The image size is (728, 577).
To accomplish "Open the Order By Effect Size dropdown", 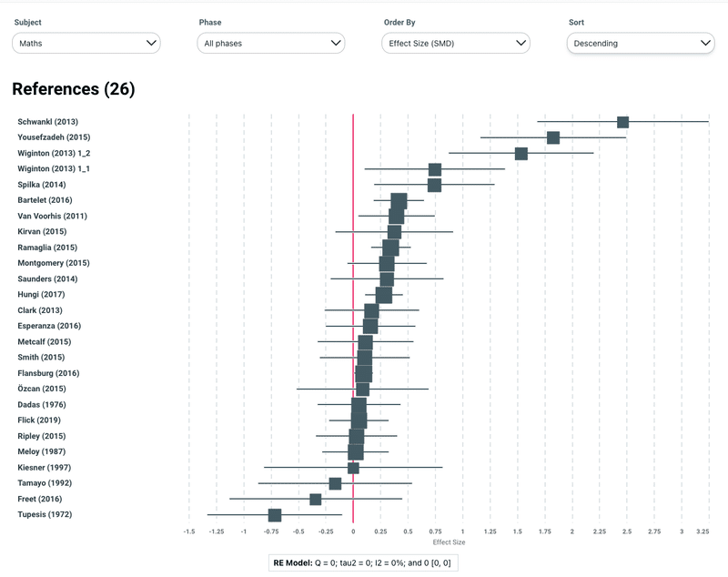I will 456,43.
